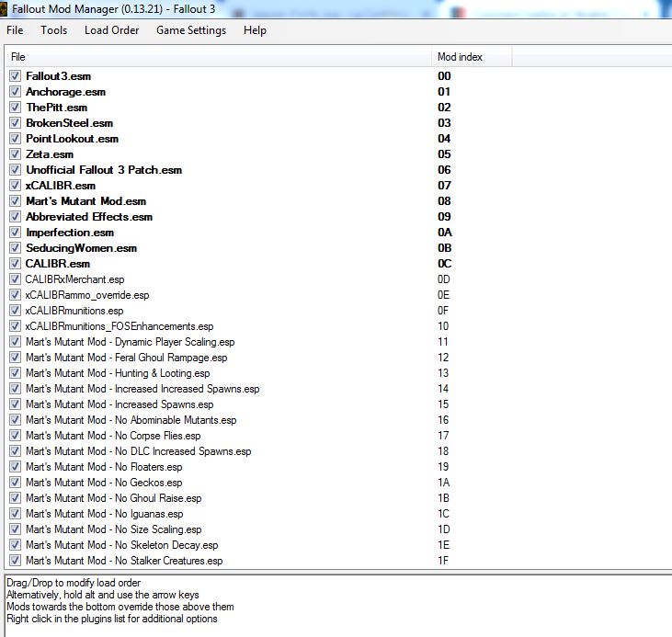This screenshot has width=672, height=637.
Task: Toggle the No Iguanas.esp checkbox
Action: (x=15, y=514)
